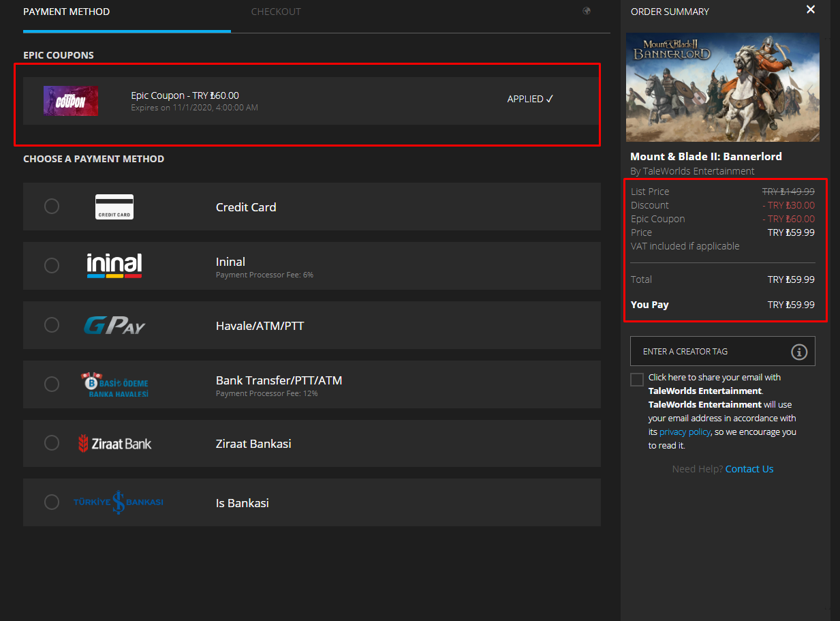The image size is (840, 621).
Task: Click the Epic Coupon thumbnail image
Action: [x=71, y=101]
